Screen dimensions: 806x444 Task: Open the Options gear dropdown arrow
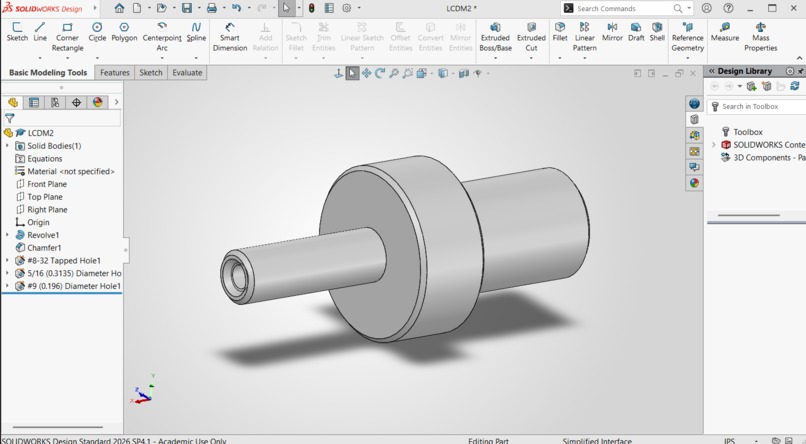(x=359, y=8)
